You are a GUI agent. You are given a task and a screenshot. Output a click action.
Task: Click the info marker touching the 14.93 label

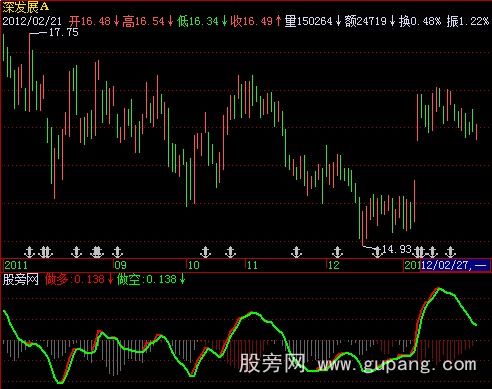[377, 252]
